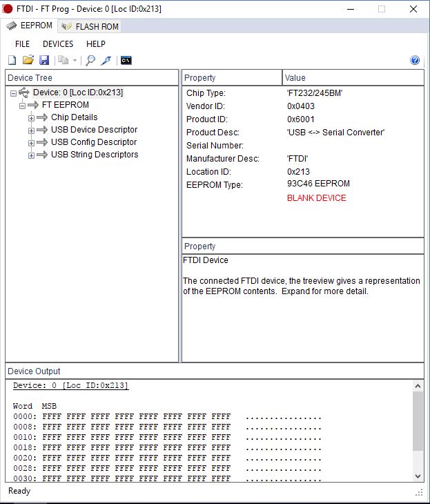Image resolution: width=430 pixels, height=504 pixels.
Task: Click the red FT Prog title bar icon
Action: pyautogui.click(x=8, y=9)
